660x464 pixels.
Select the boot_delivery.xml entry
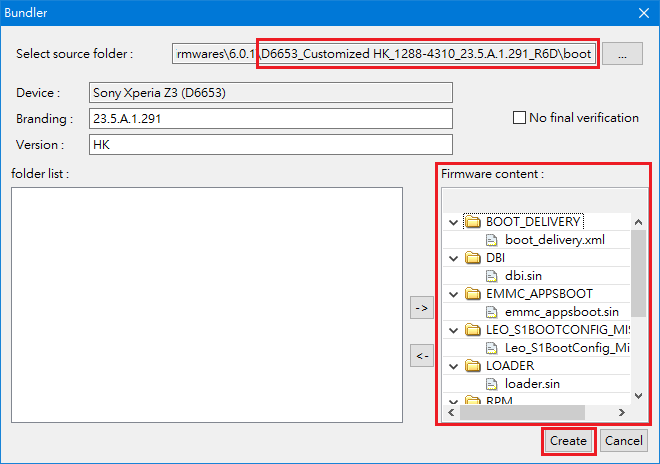(555, 240)
